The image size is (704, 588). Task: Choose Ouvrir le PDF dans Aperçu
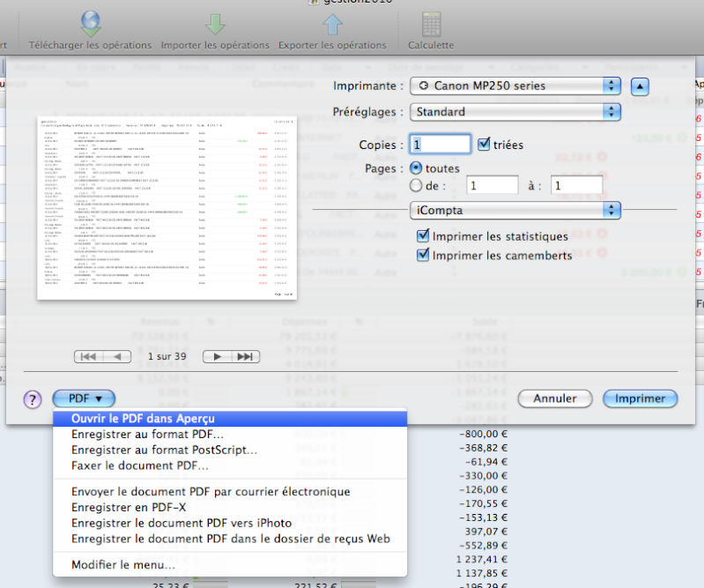[x=230, y=419]
